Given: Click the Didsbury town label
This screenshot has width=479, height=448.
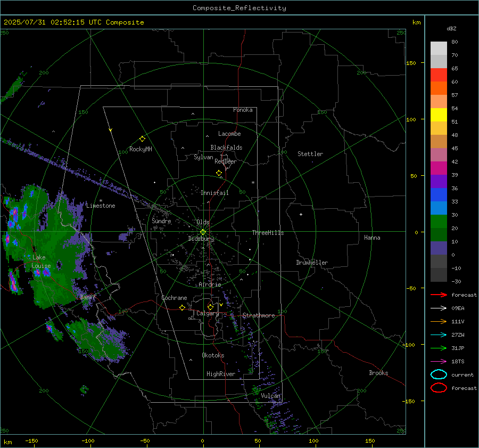Looking at the screenshot, I should pyautogui.click(x=201, y=239).
